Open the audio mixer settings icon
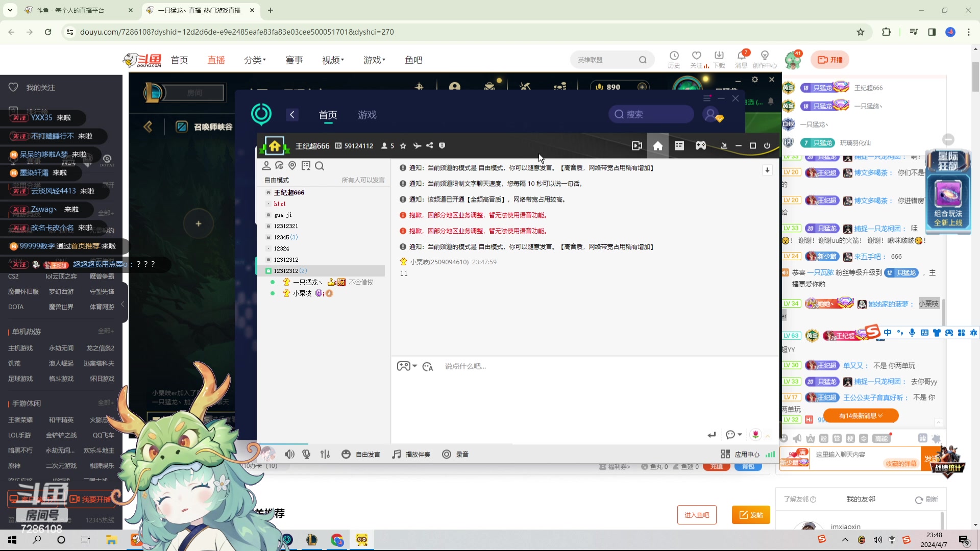 click(325, 454)
